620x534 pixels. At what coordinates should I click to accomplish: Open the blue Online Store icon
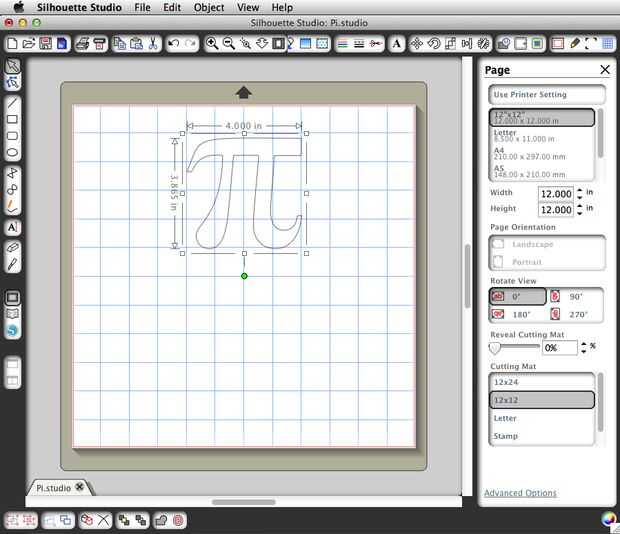click(13, 330)
